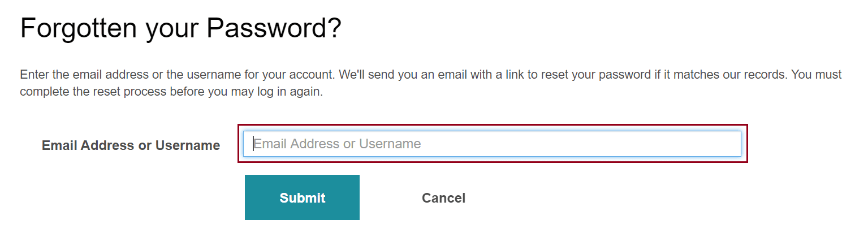Screen dimensions: 868x249
Task: Send the password reset request with Submit
Action: 302,198
